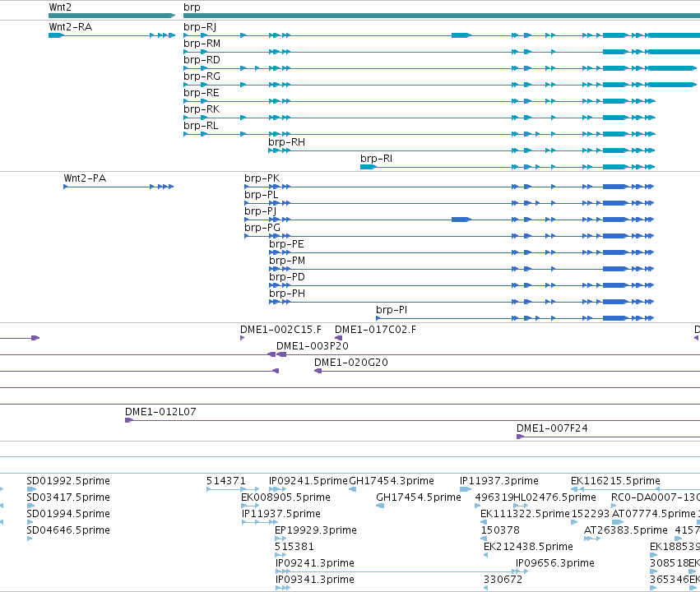Click the IP11937.3prime EST label
The height and width of the screenshot is (592, 700).
click(x=499, y=481)
